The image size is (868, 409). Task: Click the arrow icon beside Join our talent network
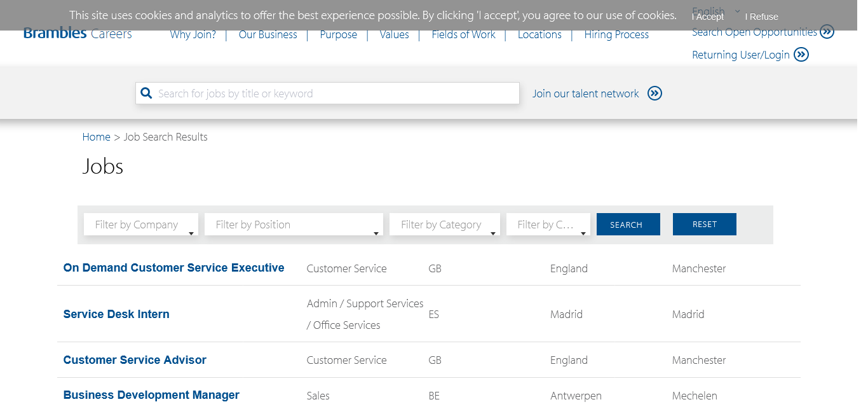pyautogui.click(x=654, y=94)
